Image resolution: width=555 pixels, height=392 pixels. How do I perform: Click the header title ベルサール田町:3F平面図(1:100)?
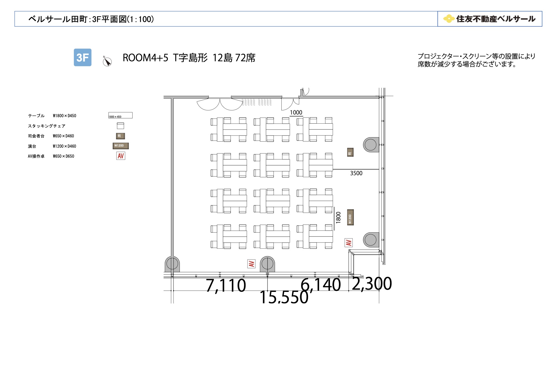click(91, 19)
